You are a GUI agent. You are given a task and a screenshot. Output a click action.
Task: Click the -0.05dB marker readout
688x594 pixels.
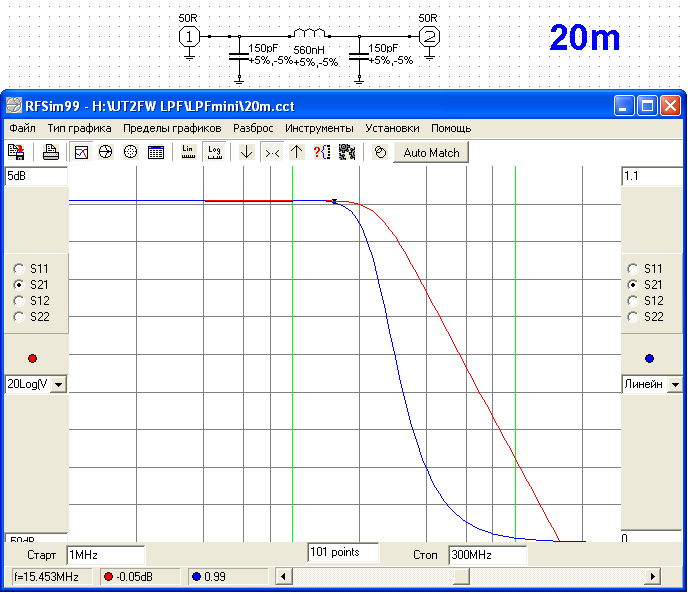140,576
